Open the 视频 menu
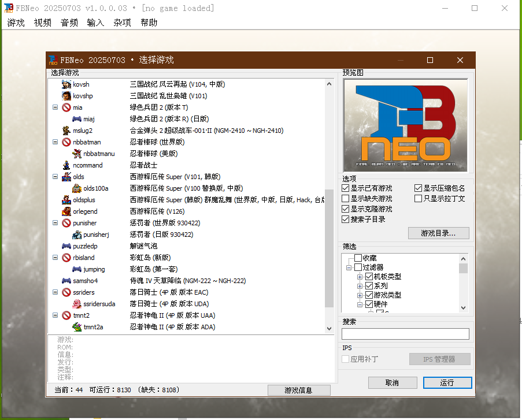Screen dimensions: 522x420 tap(43, 23)
